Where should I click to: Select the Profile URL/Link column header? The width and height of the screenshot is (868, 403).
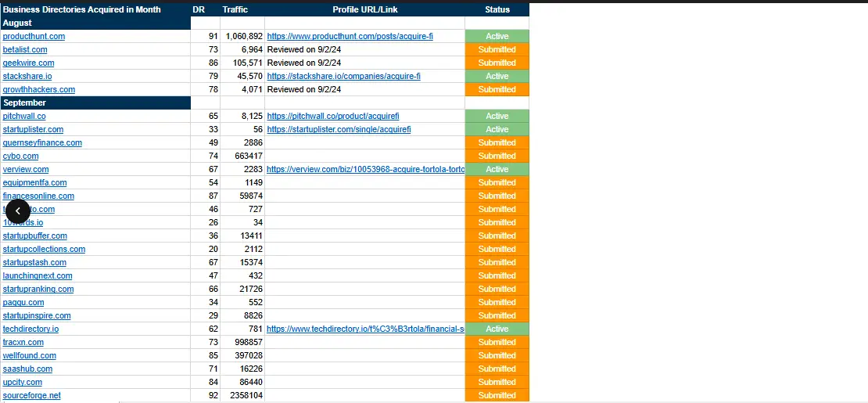(365, 9)
